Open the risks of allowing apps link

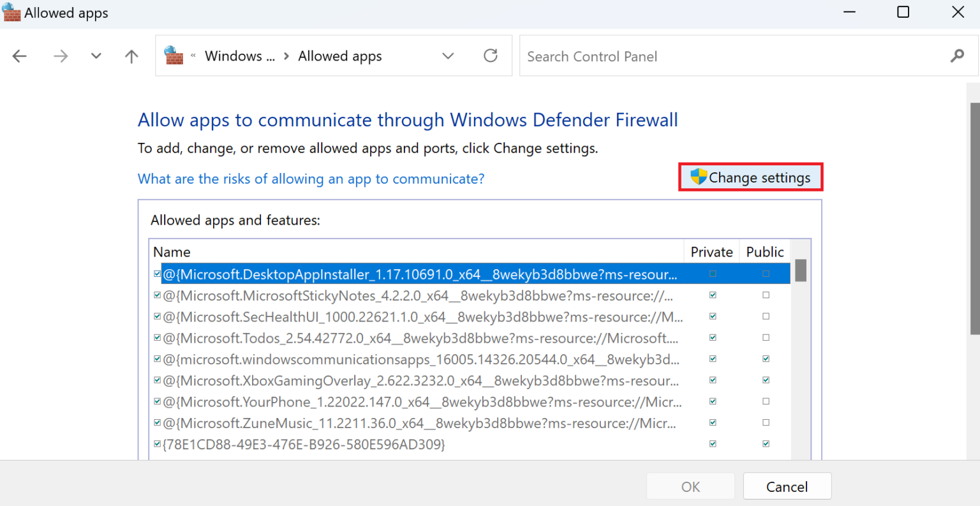[x=311, y=179]
